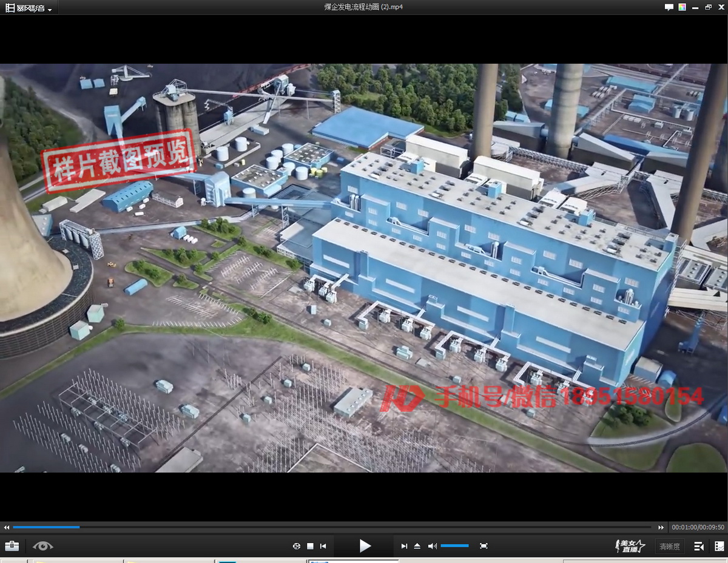Open the feedback speech bubble icon
This screenshot has height=563, width=728.
tap(669, 7)
